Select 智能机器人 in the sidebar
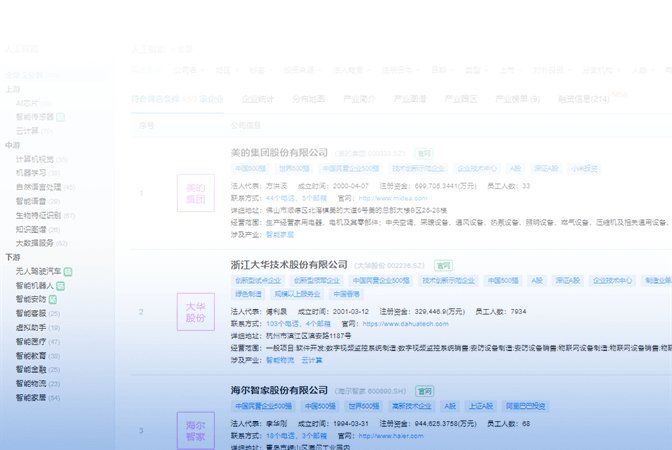672x450 pixels. click(35, 285)
